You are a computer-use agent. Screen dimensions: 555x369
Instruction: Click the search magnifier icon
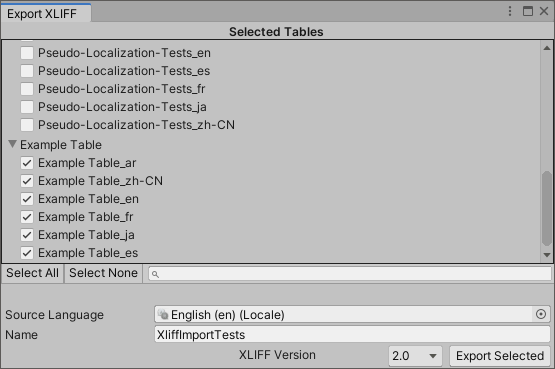[155, 274]
